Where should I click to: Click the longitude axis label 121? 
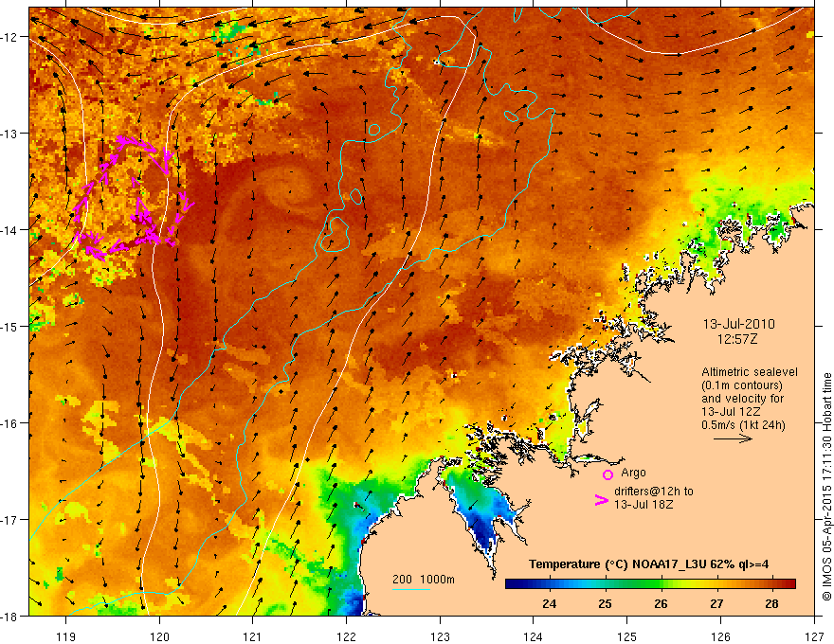[x=253, y=636]
